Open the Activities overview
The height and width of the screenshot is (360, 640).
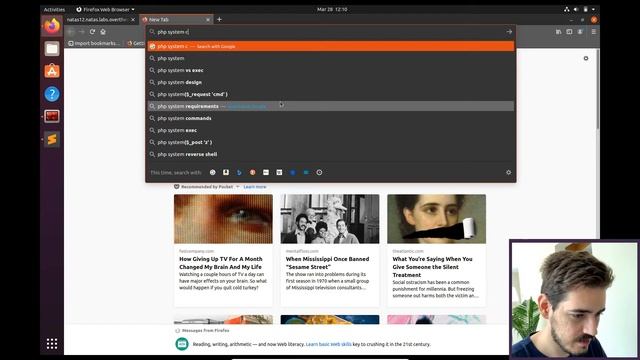(54, 9)
